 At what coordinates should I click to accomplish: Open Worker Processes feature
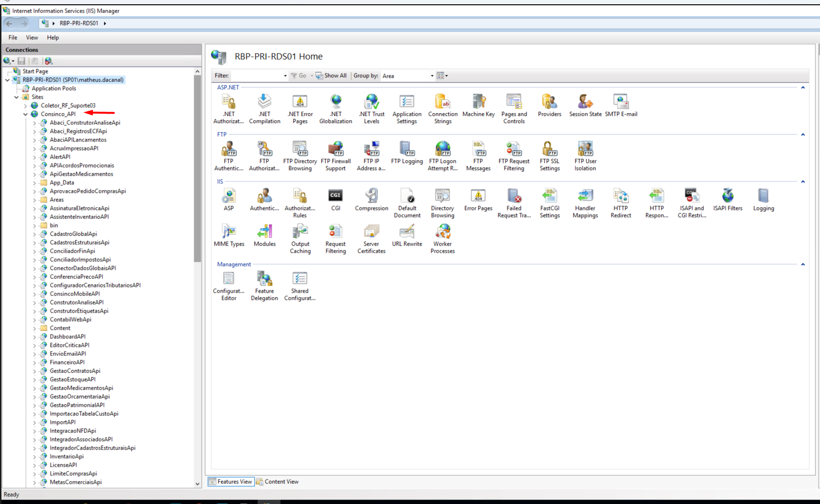point(443,239)
